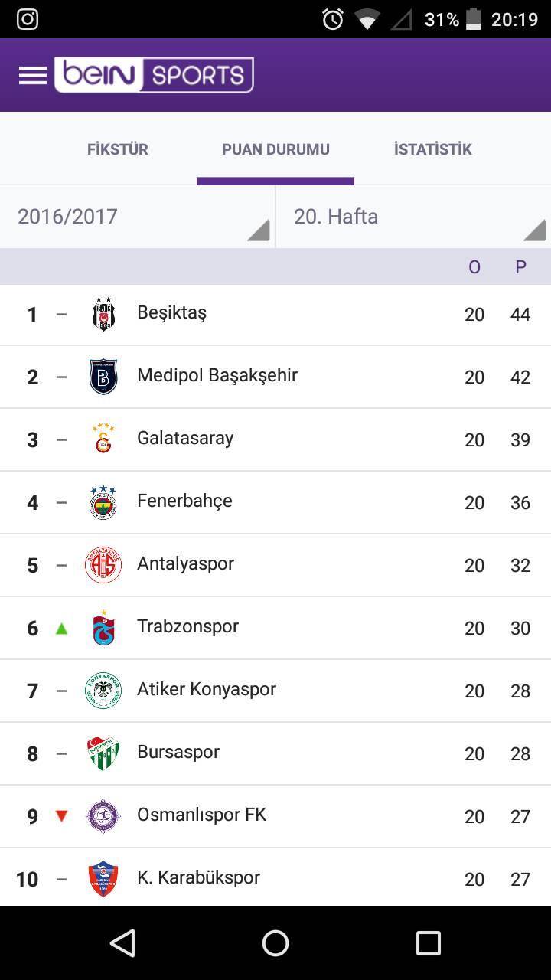The height and width of the screenshot is (980, 551).
Task: Open the hamburger menu icon
Action: [33, 75]
